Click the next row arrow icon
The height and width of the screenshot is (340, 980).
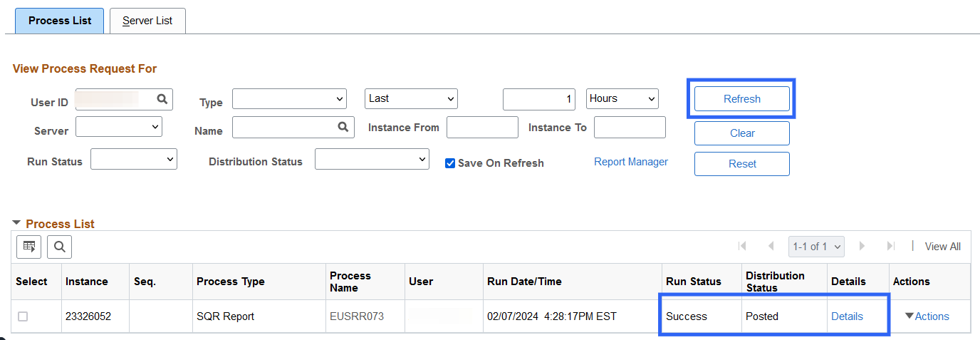(x=862, y=247)
